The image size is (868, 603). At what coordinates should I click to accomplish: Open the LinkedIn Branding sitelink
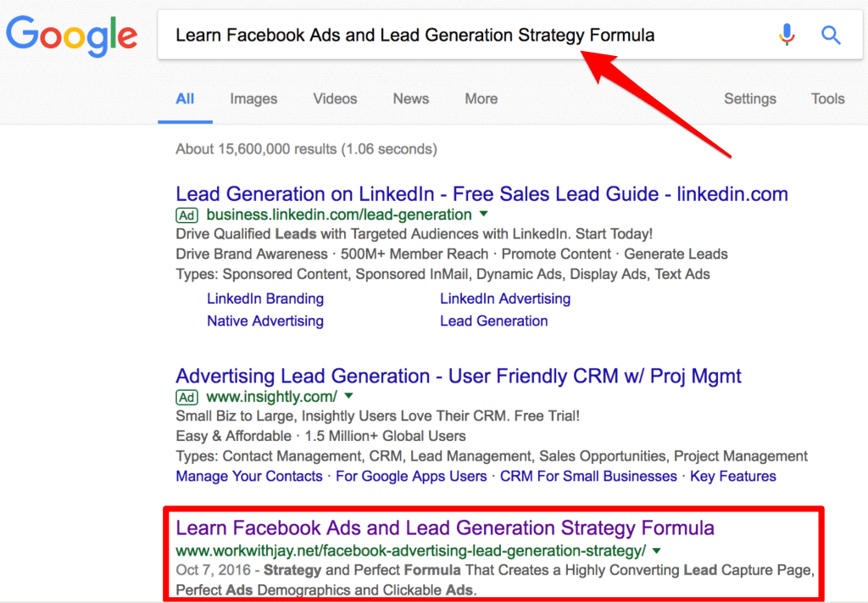[265, 299]
